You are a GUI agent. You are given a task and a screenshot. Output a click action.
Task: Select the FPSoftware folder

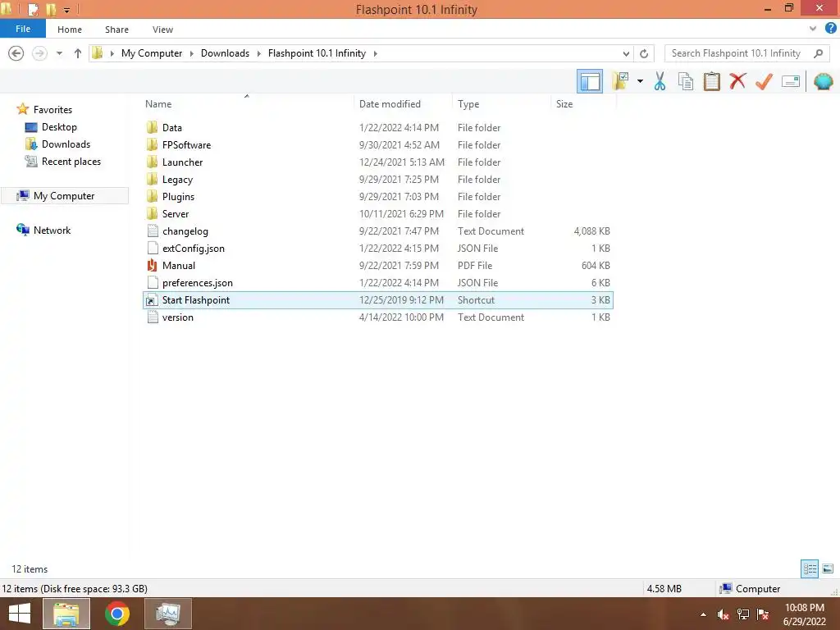pyautogui.click(x=377, y=144)
